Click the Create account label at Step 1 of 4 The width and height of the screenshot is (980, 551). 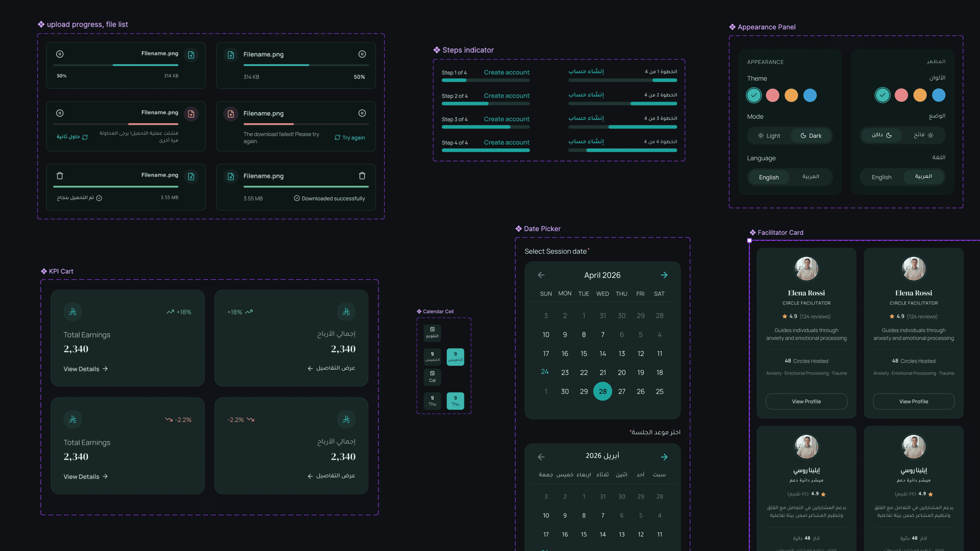[x=506, y=72]
